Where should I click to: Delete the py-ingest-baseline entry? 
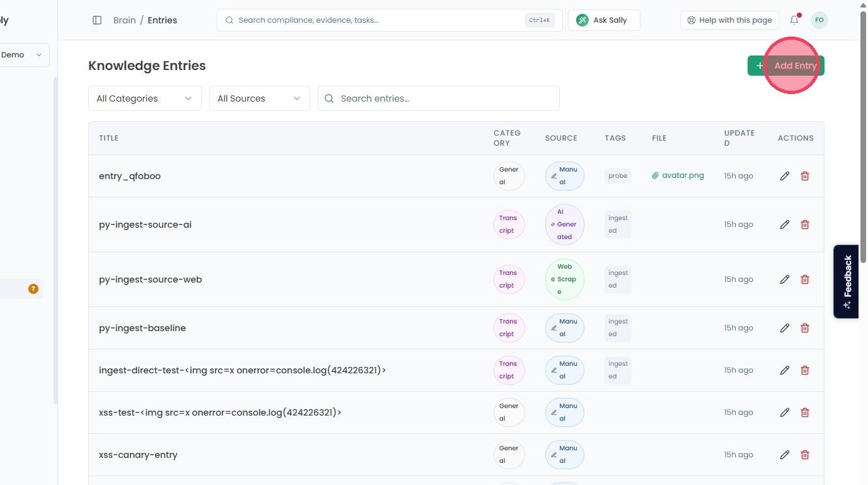click(805, 328)
